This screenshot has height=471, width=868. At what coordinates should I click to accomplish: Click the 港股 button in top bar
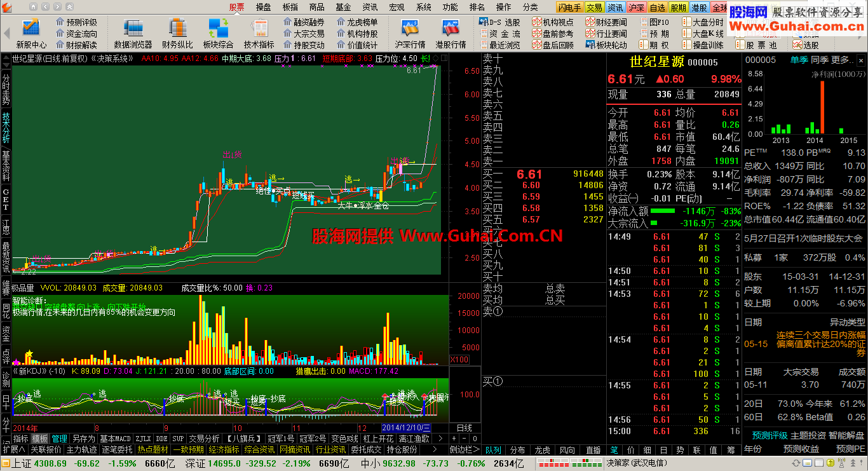coord(699,8)
